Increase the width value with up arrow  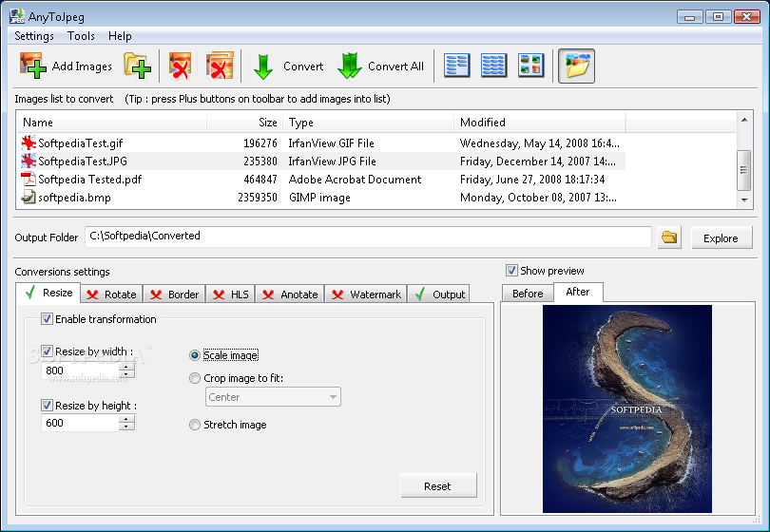126,367
